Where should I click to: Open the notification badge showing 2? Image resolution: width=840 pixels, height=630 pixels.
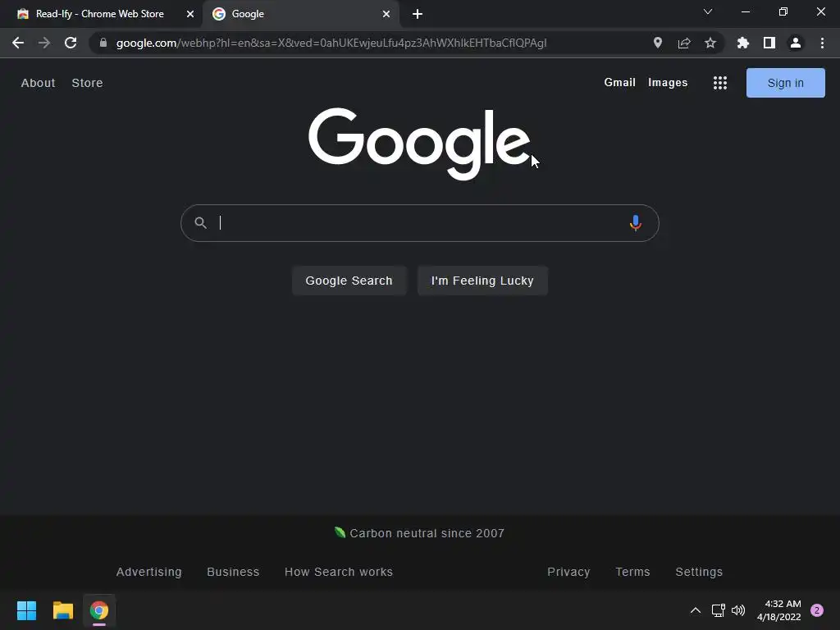point(817,610)
